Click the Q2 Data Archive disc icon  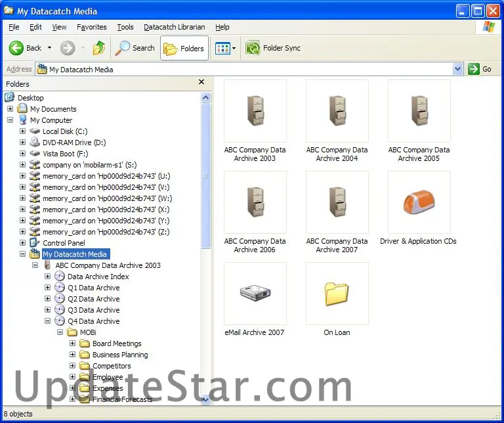[x=60, y=298]
